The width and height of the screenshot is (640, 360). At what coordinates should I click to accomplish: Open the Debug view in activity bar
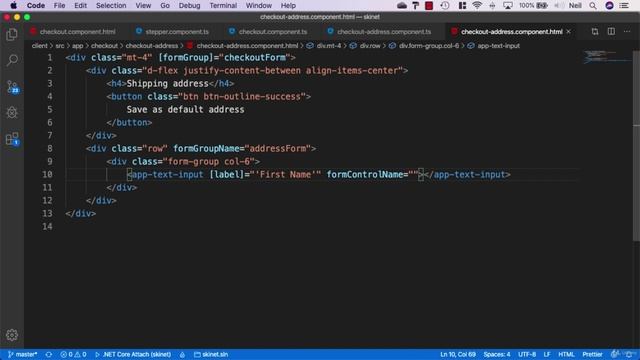[12, 113]
